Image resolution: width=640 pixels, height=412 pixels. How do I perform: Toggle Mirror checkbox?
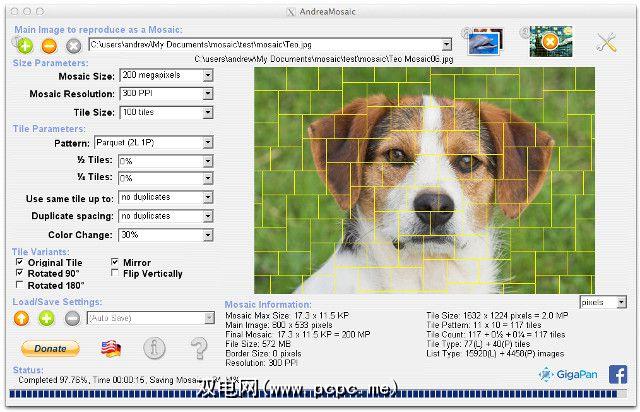coord(115,261)
